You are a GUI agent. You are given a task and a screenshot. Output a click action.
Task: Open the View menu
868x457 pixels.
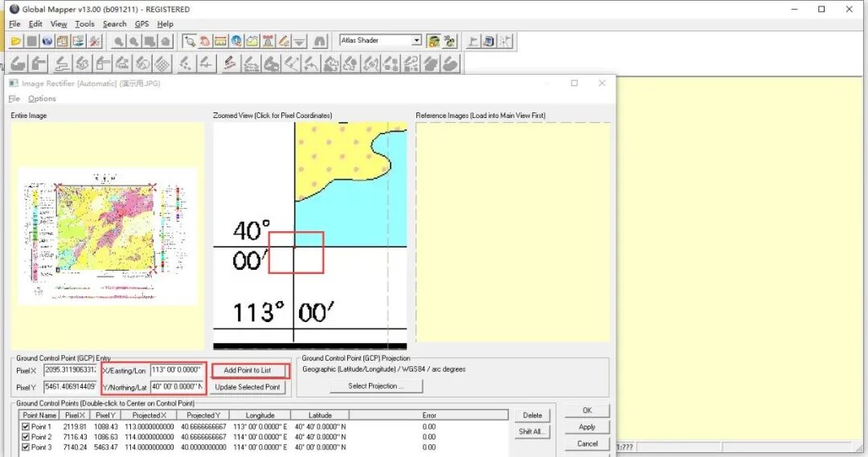coord(59,24)
